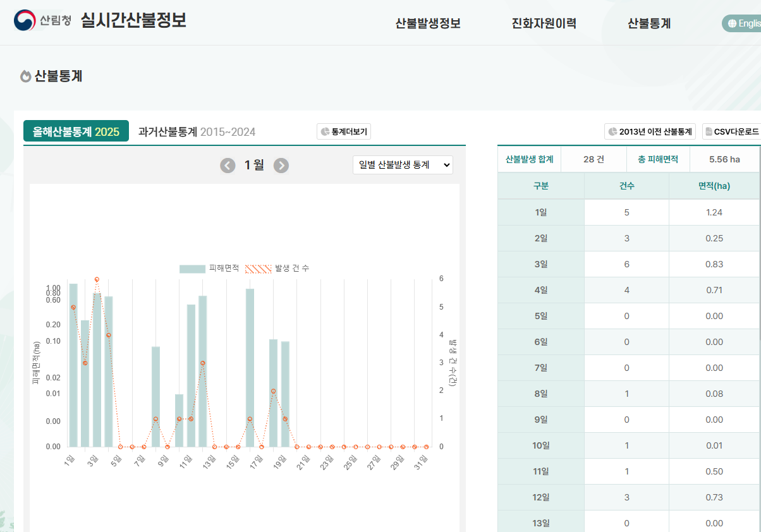
Task: Click the 산림청 logo icon
Action: click(23, 20)
